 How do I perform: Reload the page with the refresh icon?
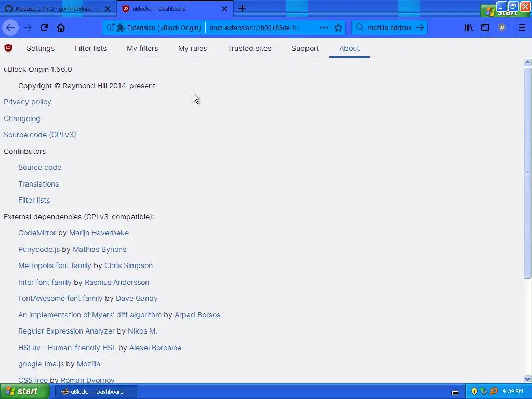click(44, 28)
